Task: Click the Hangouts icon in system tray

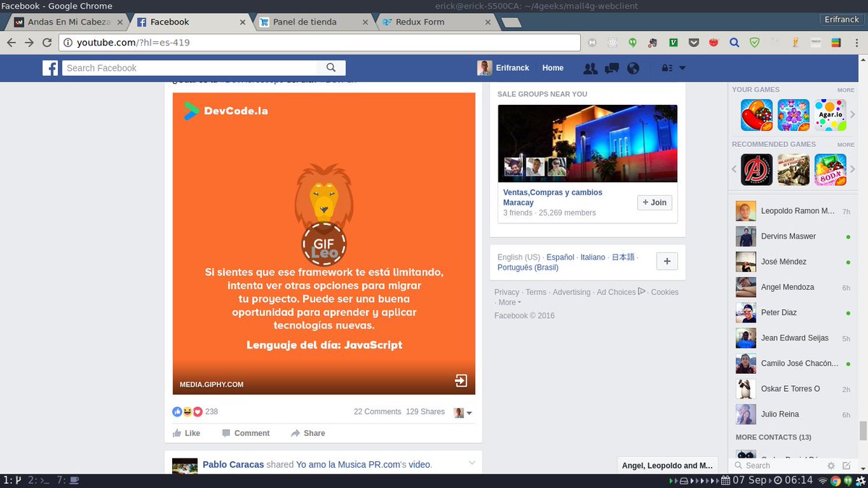Action: pos(847,481)
